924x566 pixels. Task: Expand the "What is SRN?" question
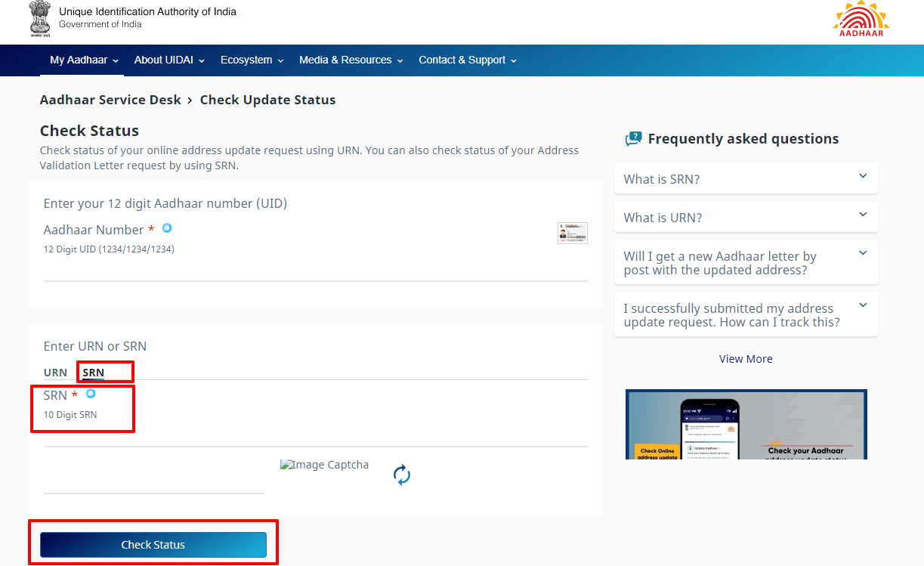[746, 179]
